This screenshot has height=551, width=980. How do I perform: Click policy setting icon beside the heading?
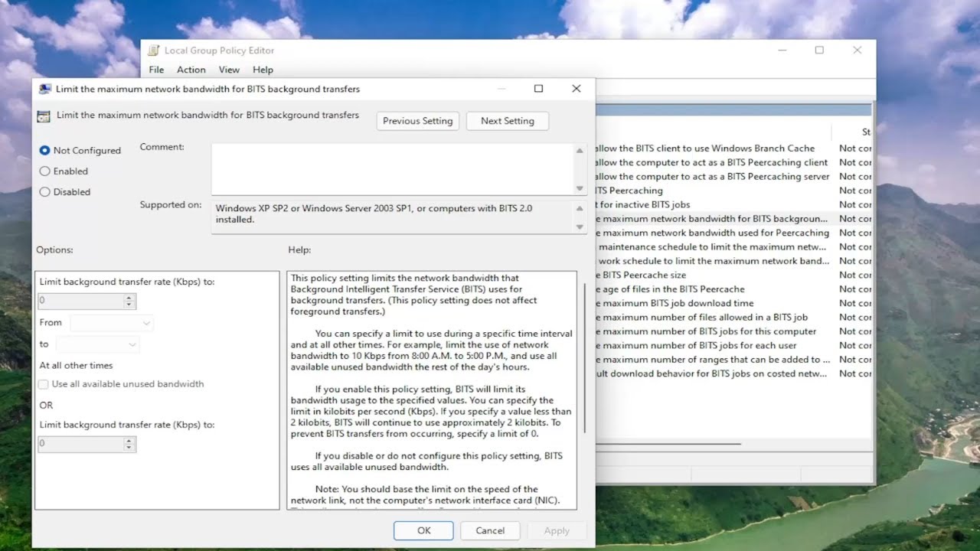(x=44, y=116)
